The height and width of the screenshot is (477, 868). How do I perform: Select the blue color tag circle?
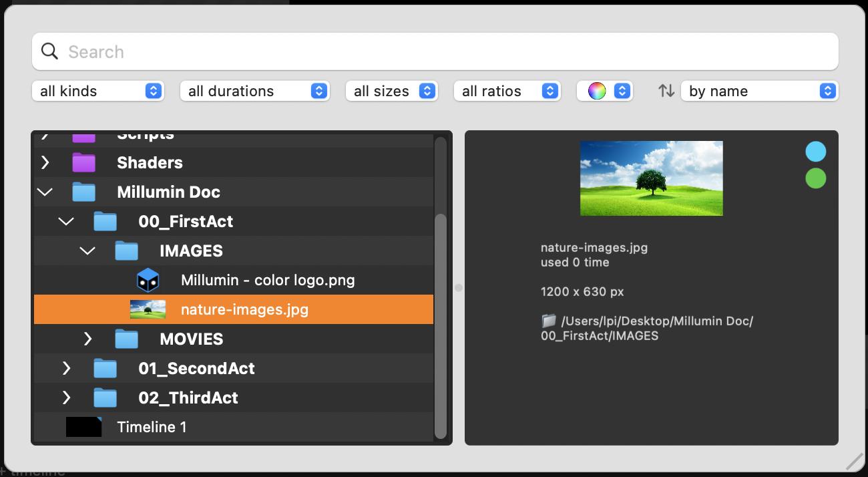815,152
